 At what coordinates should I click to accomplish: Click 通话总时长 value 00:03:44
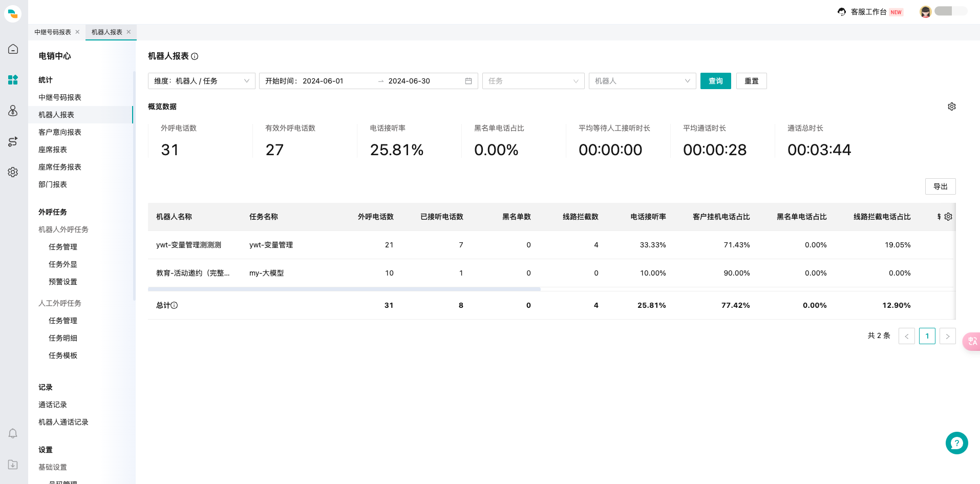[819, 150]
